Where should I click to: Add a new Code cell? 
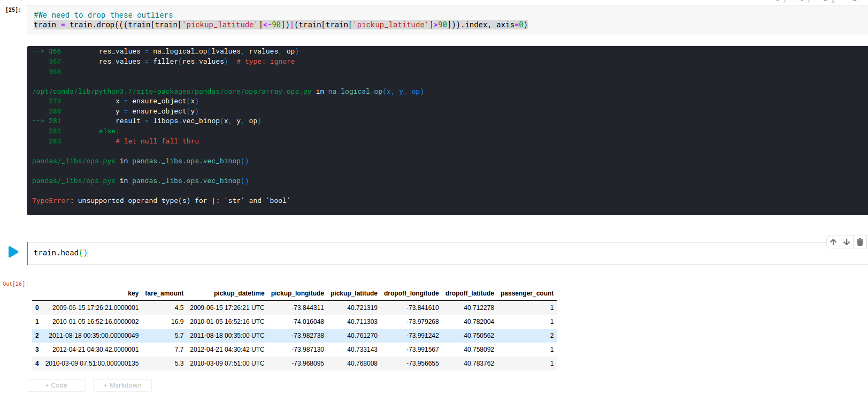(x=56, y=385)
